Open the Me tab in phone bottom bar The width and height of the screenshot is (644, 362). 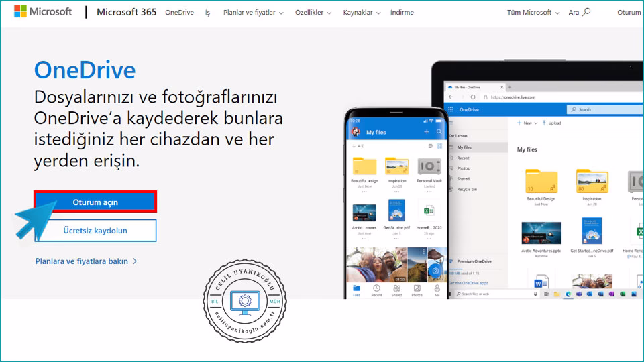click(437, 290)
